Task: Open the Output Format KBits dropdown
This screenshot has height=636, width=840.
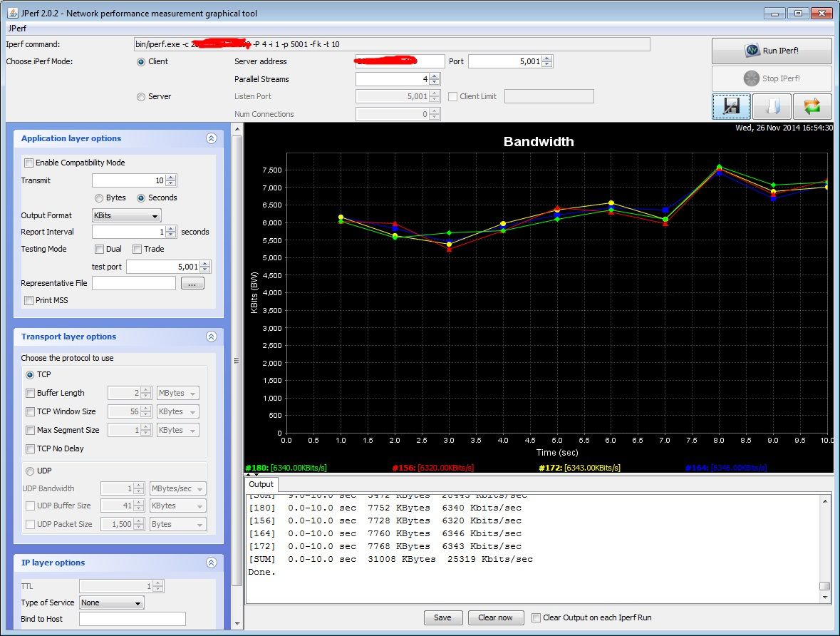Action: [x=126, y=215]
